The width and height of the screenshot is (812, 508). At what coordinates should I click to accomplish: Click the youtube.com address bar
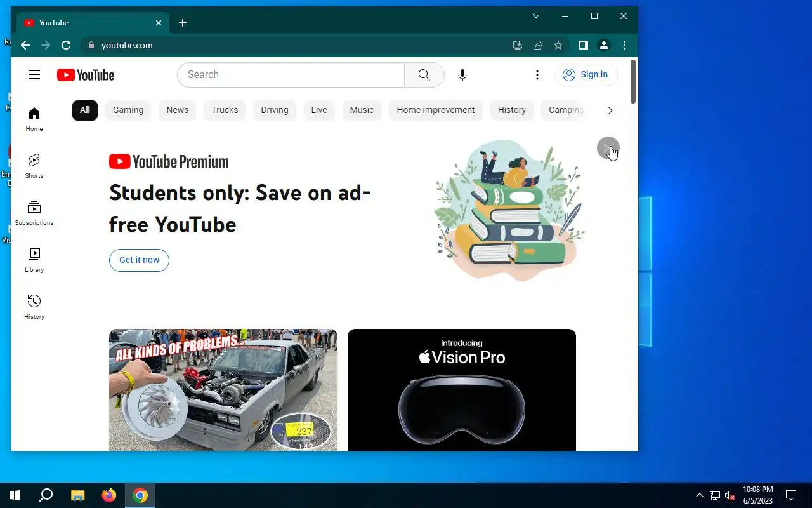click(x=298, y=45)
